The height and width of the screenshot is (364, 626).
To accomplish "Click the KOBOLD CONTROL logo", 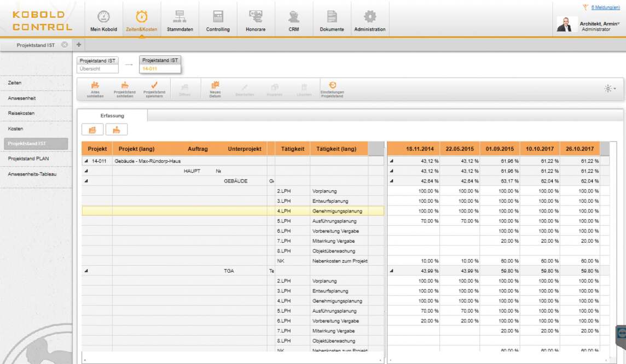I will [42, 21].
